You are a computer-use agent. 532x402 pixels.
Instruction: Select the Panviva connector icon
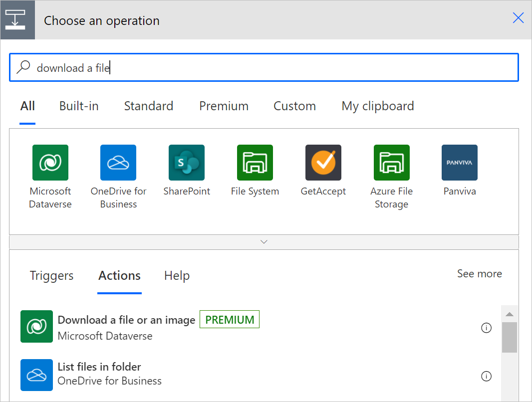pos(459,162)
